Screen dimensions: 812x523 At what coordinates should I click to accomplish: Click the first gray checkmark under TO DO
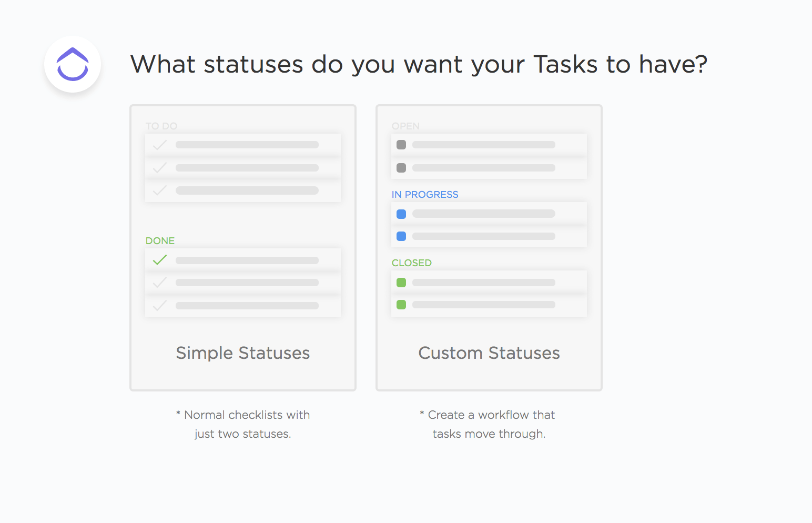[160, 145]
